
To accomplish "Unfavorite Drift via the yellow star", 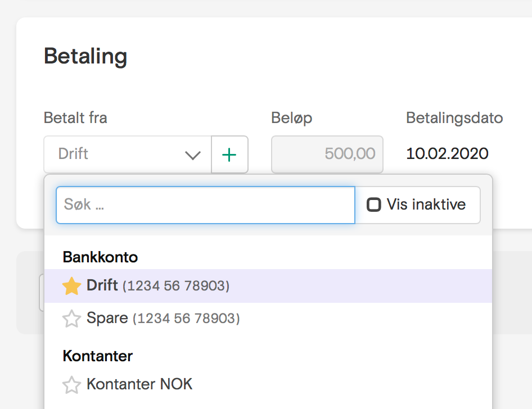I will click(71, 286).
